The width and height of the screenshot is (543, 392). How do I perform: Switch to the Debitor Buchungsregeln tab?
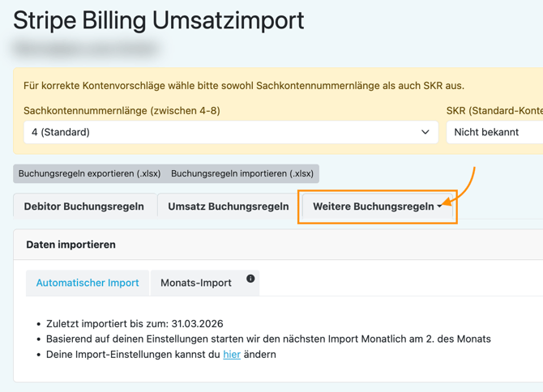(x=84, y=207)
